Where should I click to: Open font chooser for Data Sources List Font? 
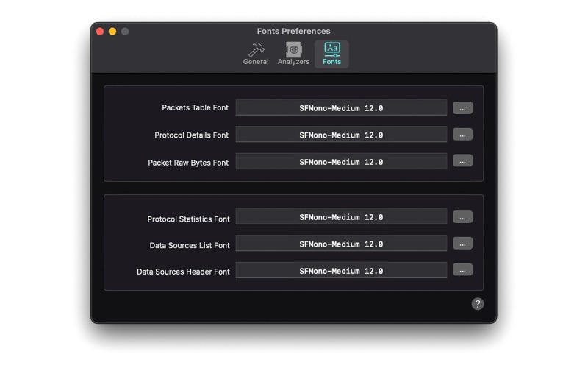click(x=462, y=244)
